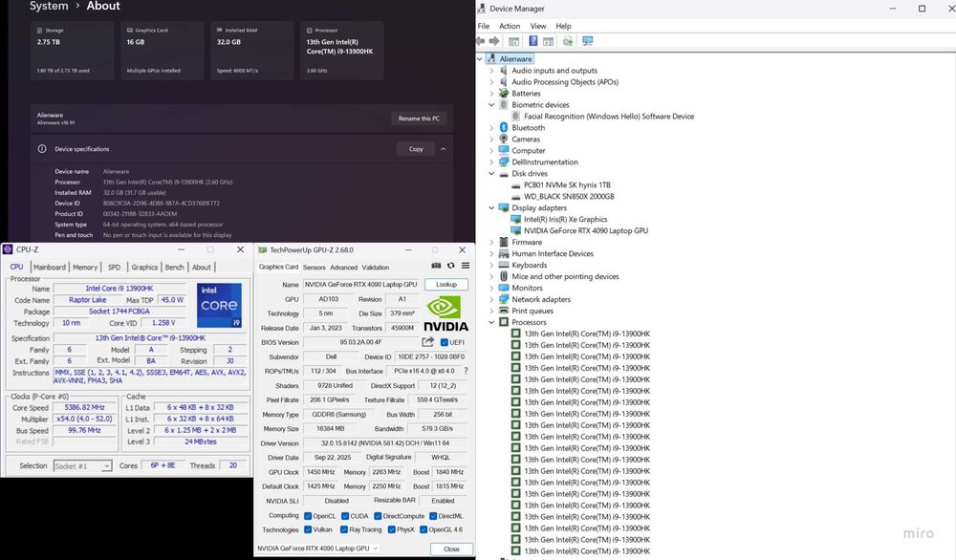Collapse the Processors node
Viewport: 956px width, 560px height.
tap(491, 322)
